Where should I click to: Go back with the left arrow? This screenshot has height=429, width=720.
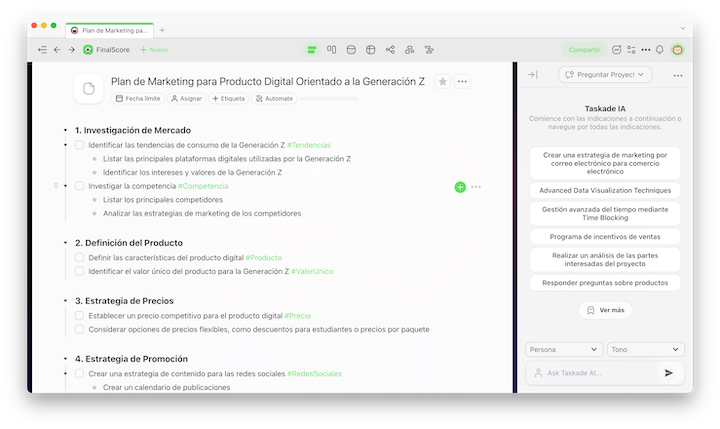pyautogui.click(x=57, y=50)
